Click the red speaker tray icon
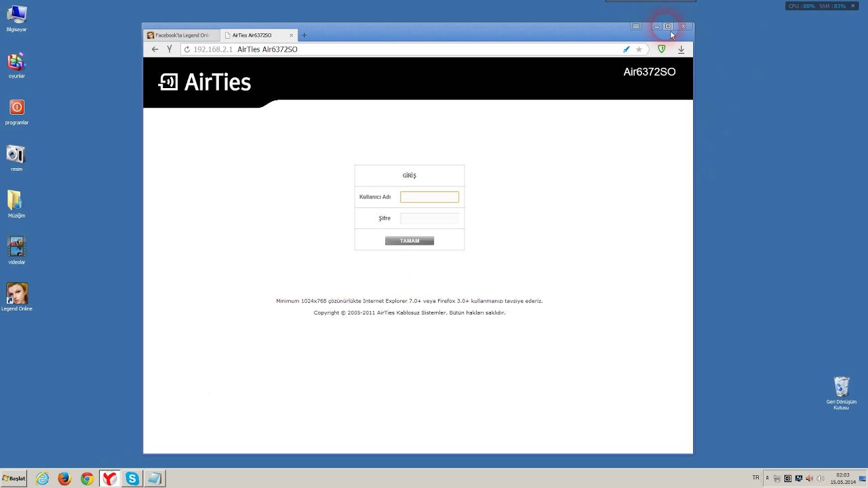 click(x=809, y=479)
